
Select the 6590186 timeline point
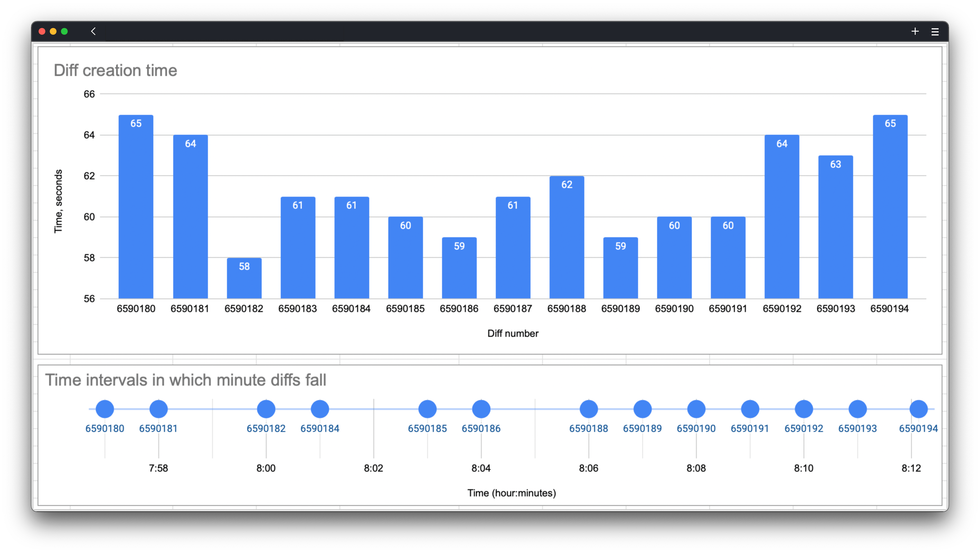[481, 409]
